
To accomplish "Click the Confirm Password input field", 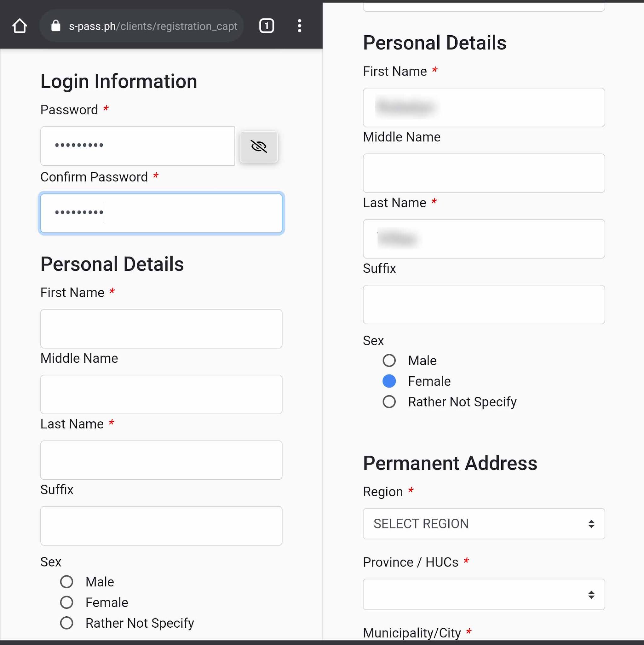I will [161, 213].
